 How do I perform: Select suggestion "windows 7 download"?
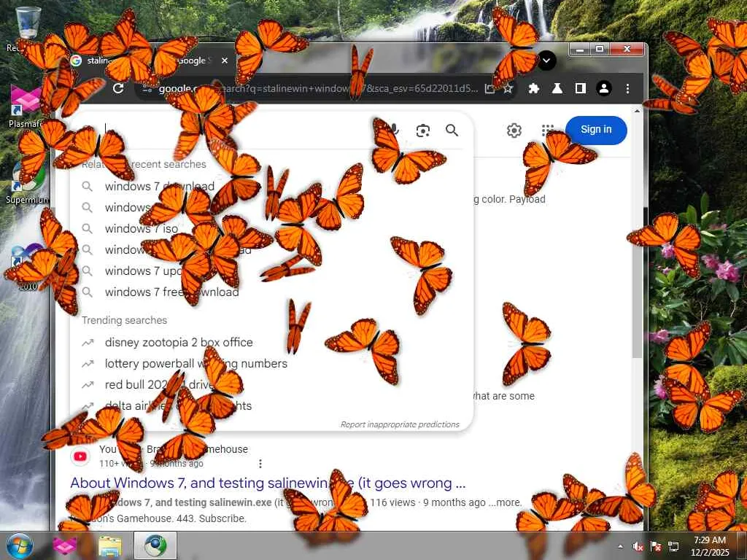point(160,186)
